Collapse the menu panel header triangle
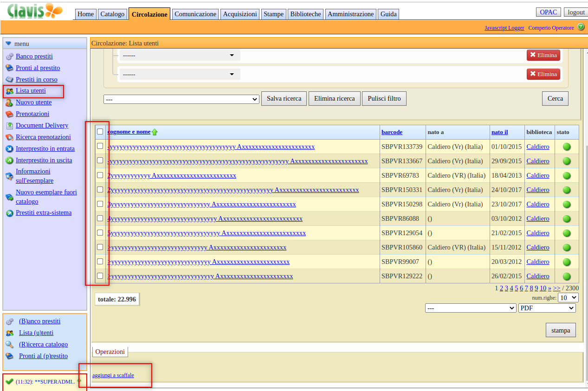Screen dimensions: 588x391 pos(8,44)
